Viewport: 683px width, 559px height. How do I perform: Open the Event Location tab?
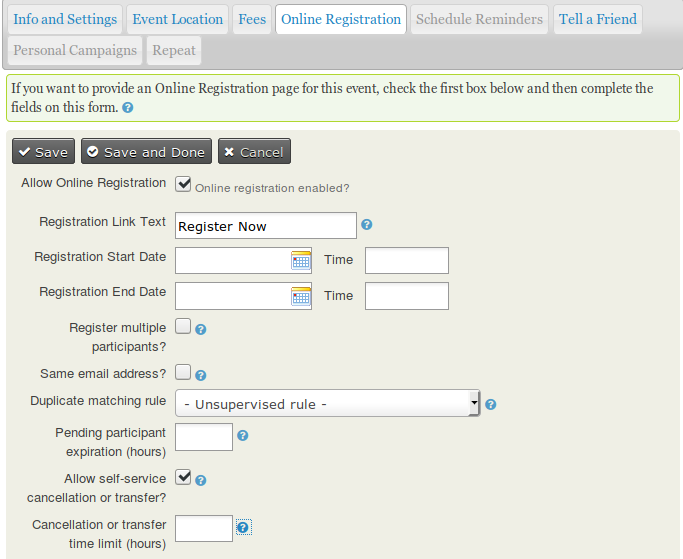pyautogui.click(x=178, y=19)
